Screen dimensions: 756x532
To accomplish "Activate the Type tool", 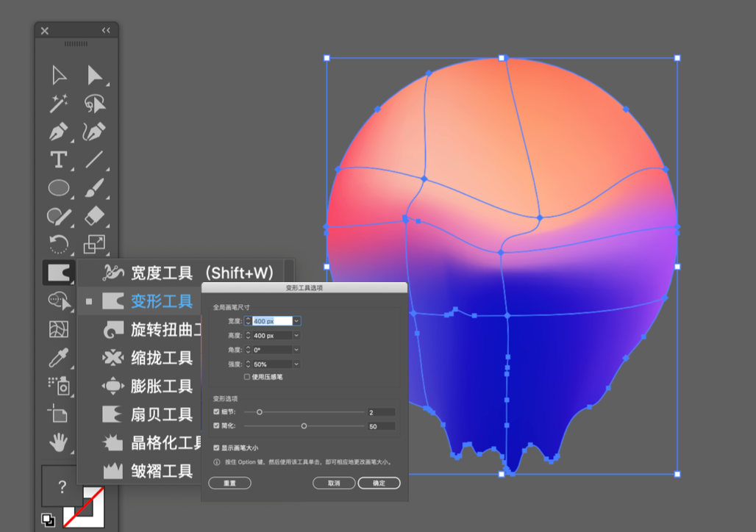I will [x=59, y=159].
